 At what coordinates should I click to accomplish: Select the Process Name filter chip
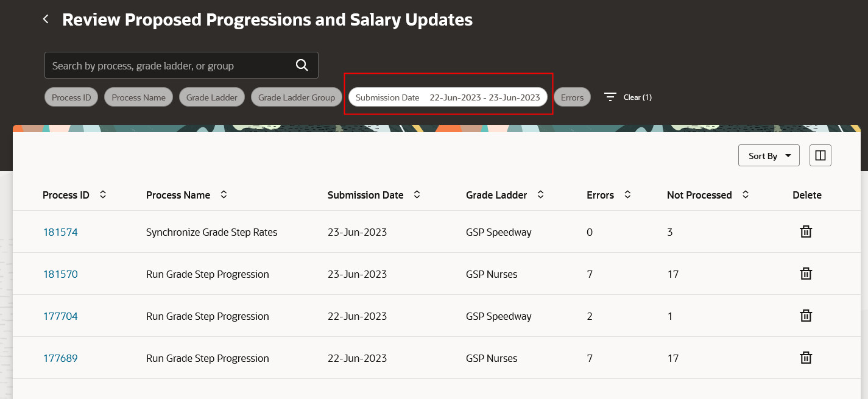click(x=139, y=97)
